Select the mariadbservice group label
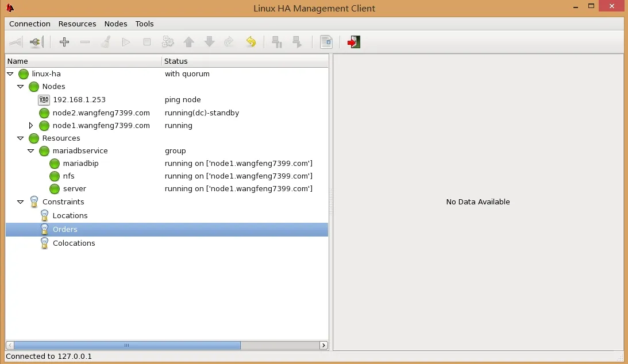This screenshot has height=364, width=628. (x=80, y=151)
